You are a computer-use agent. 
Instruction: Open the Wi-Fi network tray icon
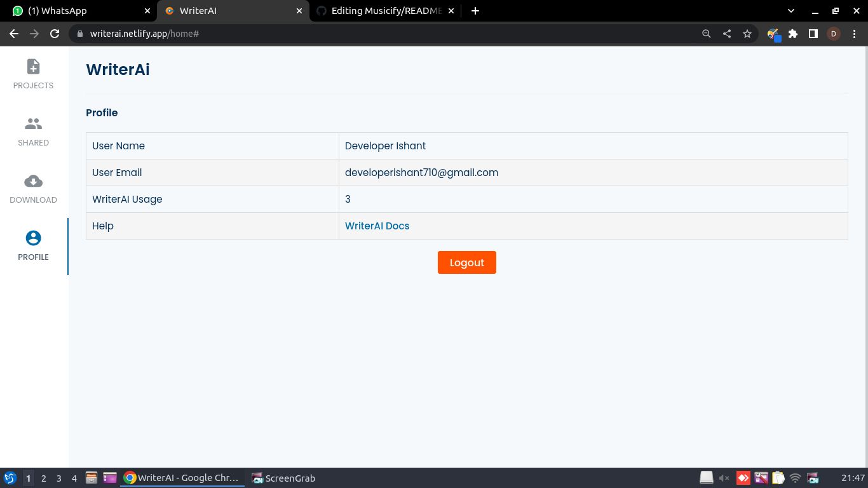[x=796, y=478]
